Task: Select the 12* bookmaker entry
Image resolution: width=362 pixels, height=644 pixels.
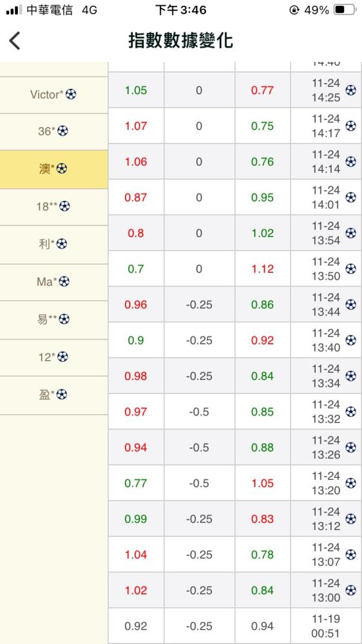Action: tap(54, 357)
